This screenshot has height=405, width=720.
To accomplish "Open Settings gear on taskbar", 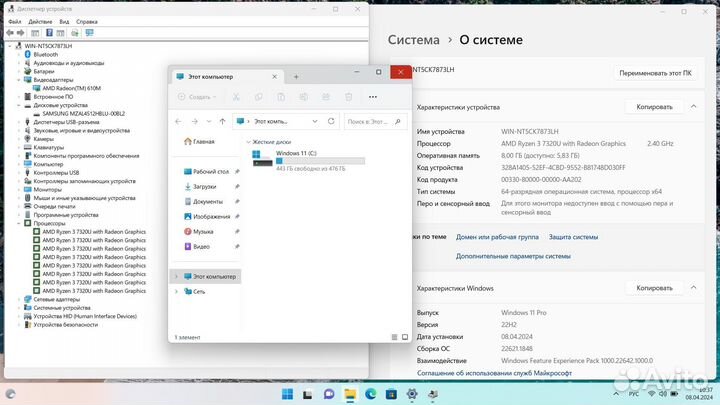I will coord(412,394).
